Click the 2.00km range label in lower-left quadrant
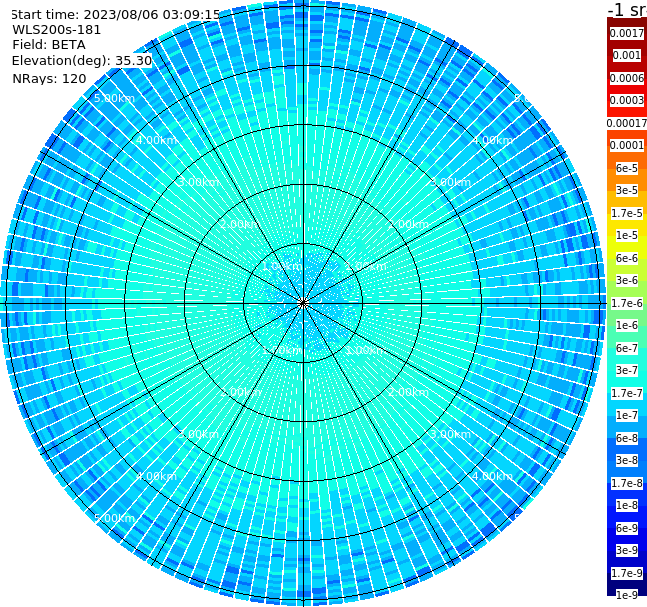The height and width of the screenshot is (607, 647). (241, 392)
